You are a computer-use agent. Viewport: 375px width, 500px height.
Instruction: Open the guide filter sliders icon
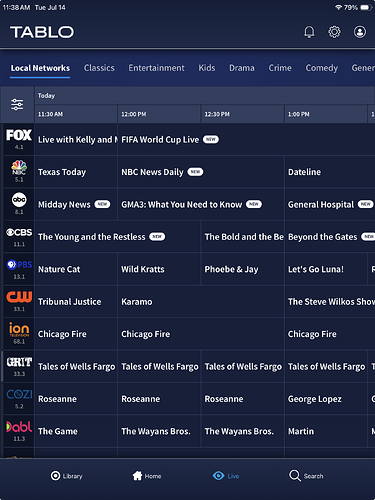17,104
